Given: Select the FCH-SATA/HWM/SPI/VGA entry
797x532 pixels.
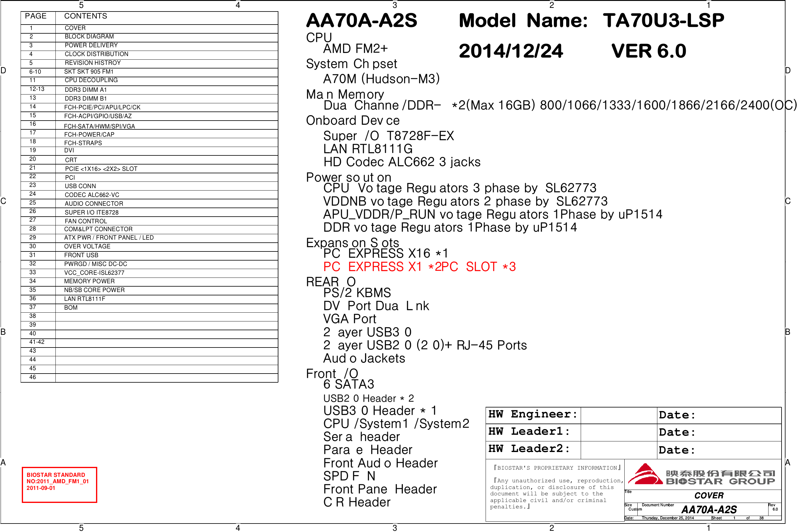Looking at the screenshot, I should tap(99, 127).
